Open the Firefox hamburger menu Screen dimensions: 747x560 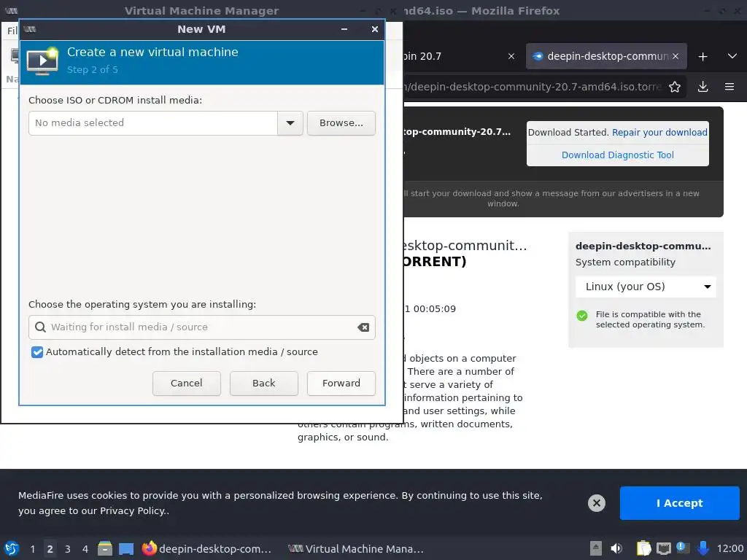(729, 87)
